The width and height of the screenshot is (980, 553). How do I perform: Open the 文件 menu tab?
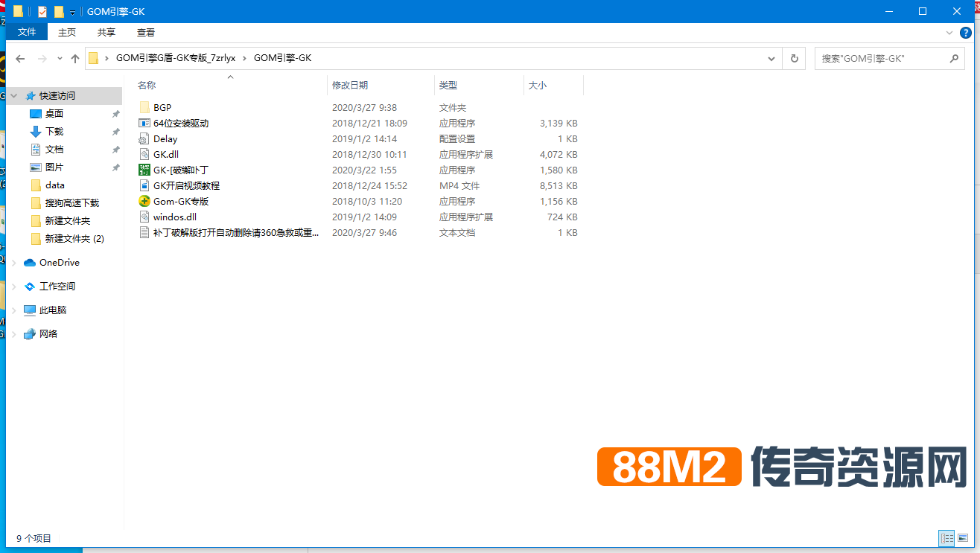tap(27, 32)
